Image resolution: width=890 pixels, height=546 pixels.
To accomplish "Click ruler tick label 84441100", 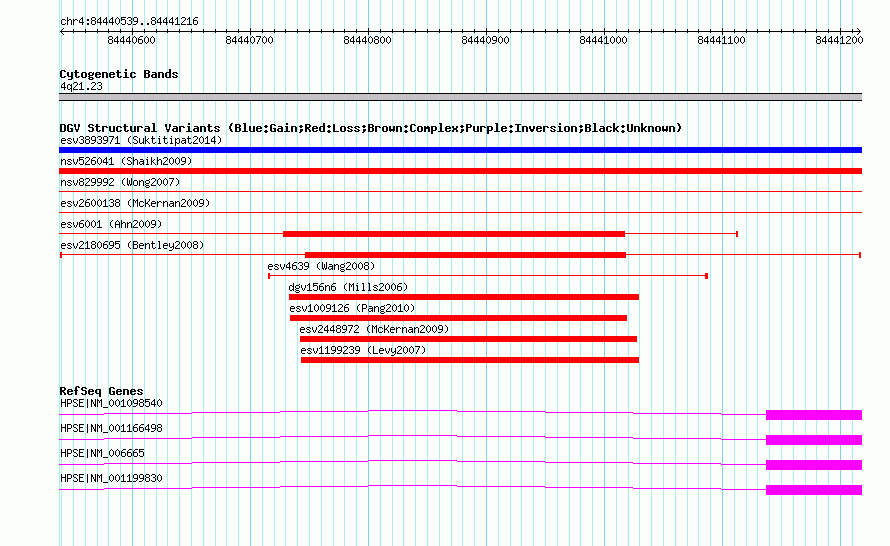I will pos(721,40).
